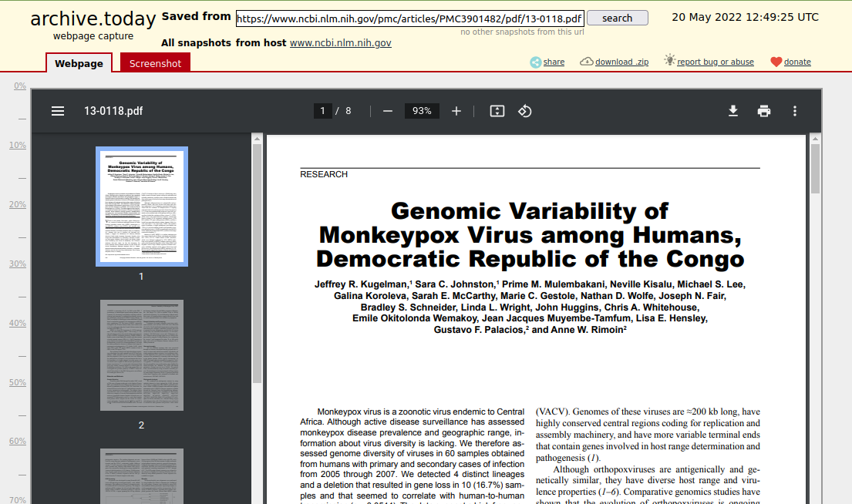This screenshot has width=852, height=504.
Task: Open the donate link
Action: coord(798,62)
